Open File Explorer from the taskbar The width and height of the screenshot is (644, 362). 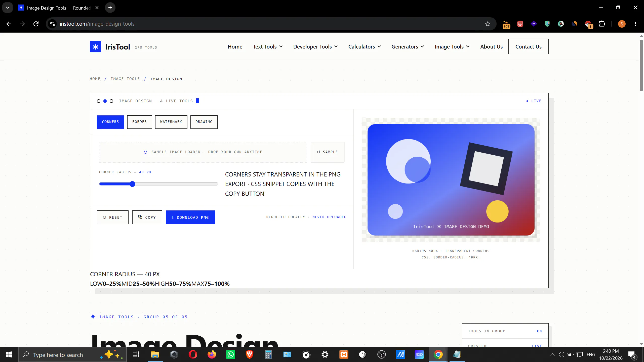155,355
